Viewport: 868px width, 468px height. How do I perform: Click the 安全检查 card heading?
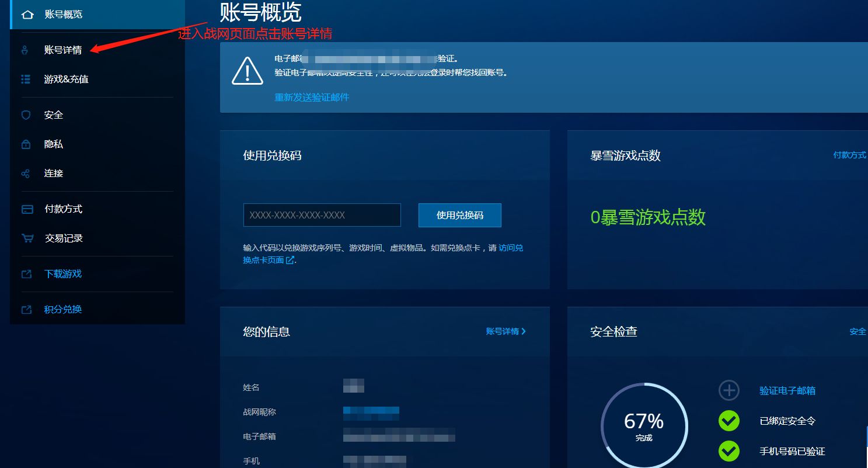point(613,332)
